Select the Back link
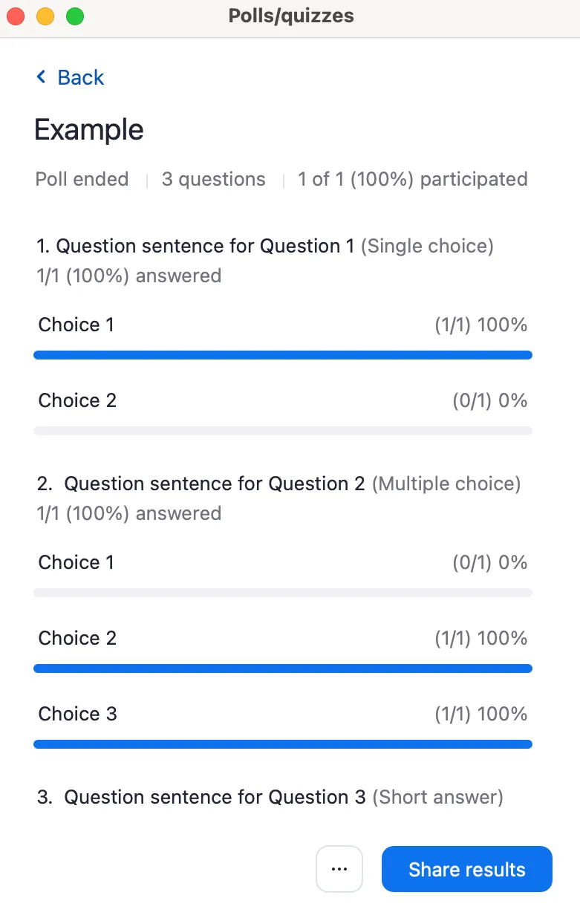580x924 pixels. click(x=79, y=77)
